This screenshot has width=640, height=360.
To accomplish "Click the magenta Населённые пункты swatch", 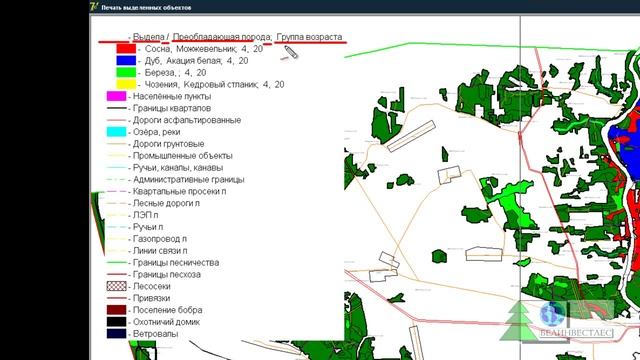I will click(x=116, y=96).
